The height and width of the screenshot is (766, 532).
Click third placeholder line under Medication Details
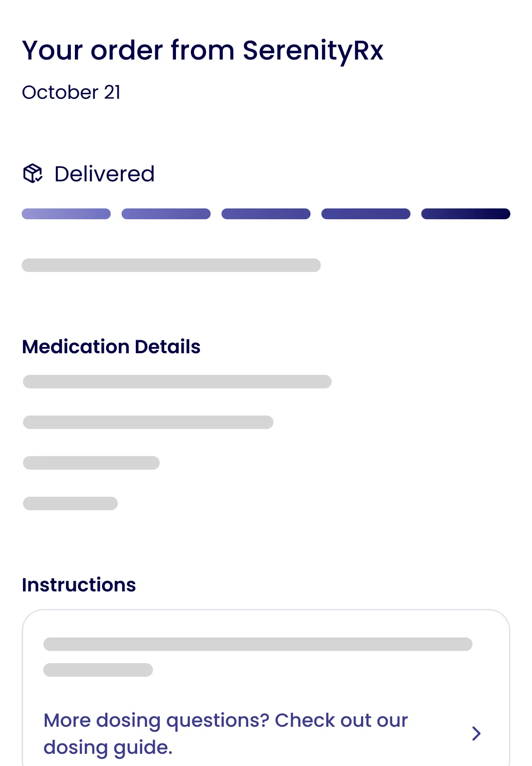[x=91, y=463]
